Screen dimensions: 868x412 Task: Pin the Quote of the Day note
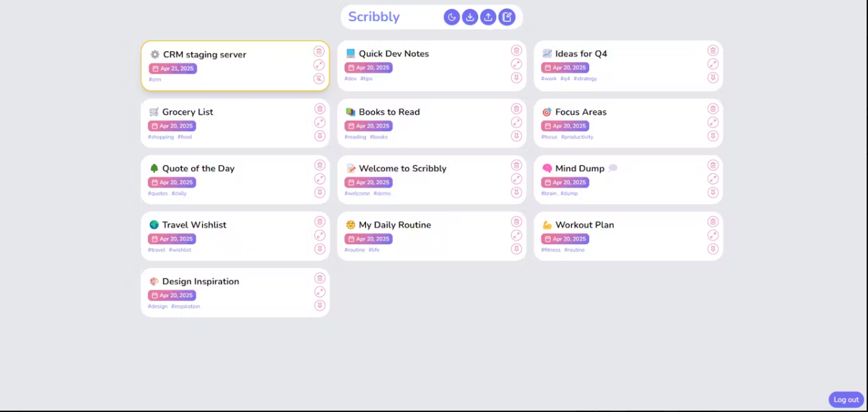[320, 193]
